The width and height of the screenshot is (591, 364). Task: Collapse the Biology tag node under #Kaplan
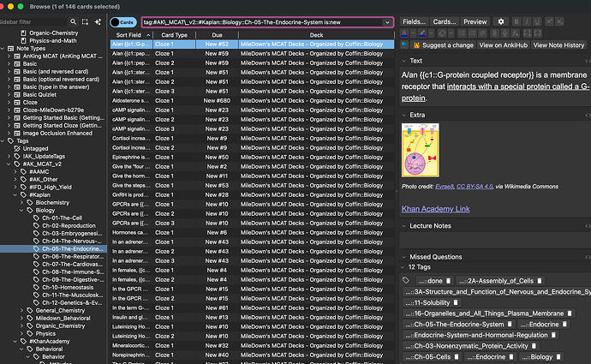(22, 210)
